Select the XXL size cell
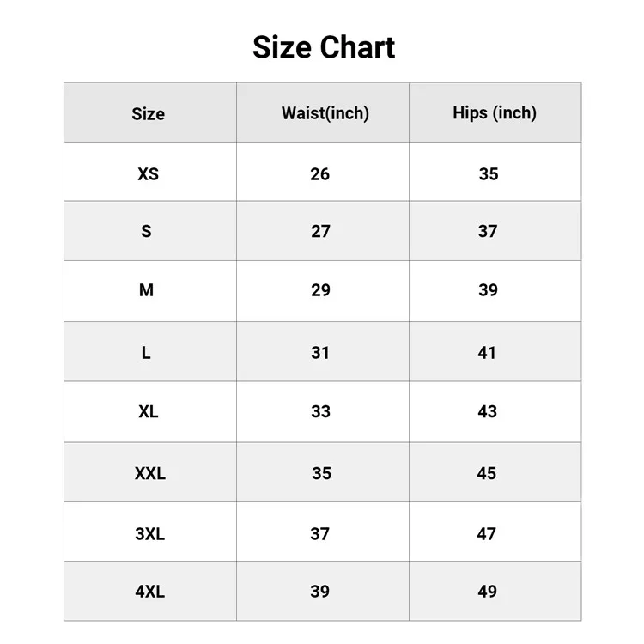 (149, 473)
